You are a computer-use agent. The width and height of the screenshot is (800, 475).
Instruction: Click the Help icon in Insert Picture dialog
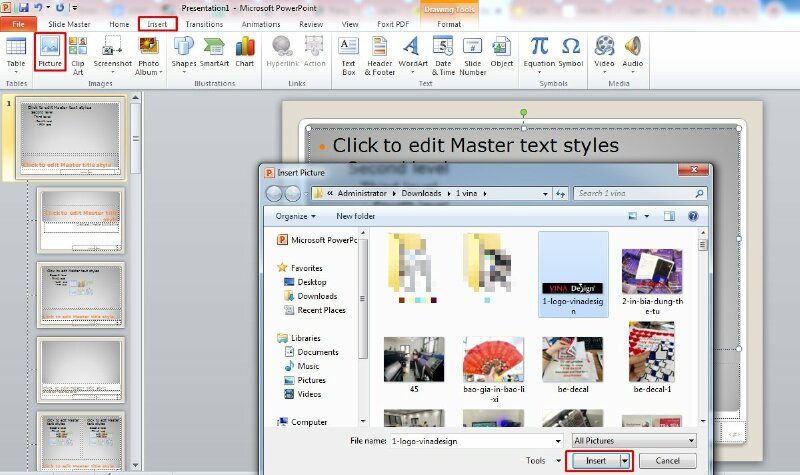[x=692, y=216]
